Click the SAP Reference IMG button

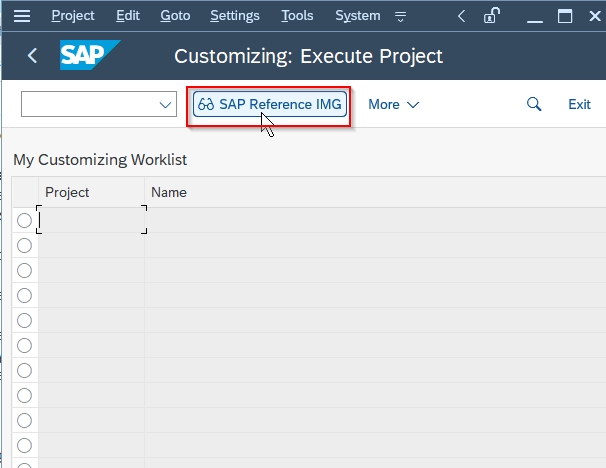270,104
